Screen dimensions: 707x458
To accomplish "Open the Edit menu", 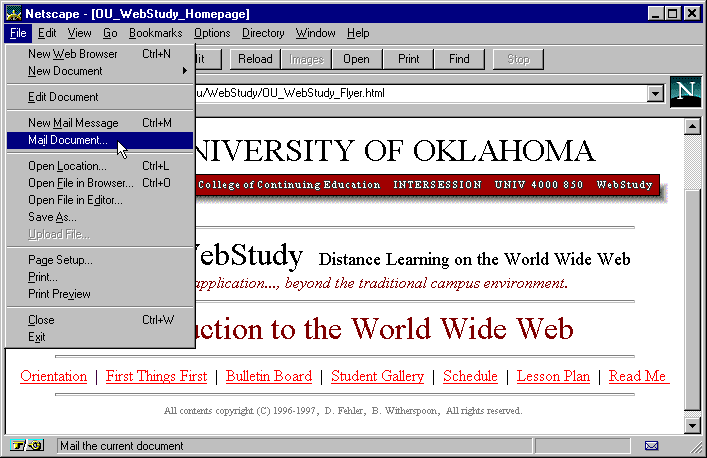I will [47, 33].
